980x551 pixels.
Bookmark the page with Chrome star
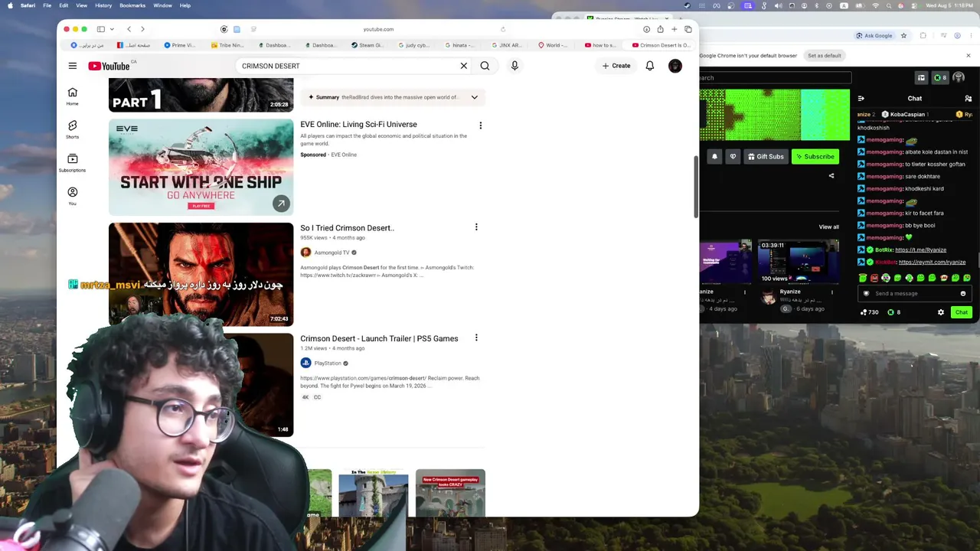pyautogui.click(x=903, y=35)
